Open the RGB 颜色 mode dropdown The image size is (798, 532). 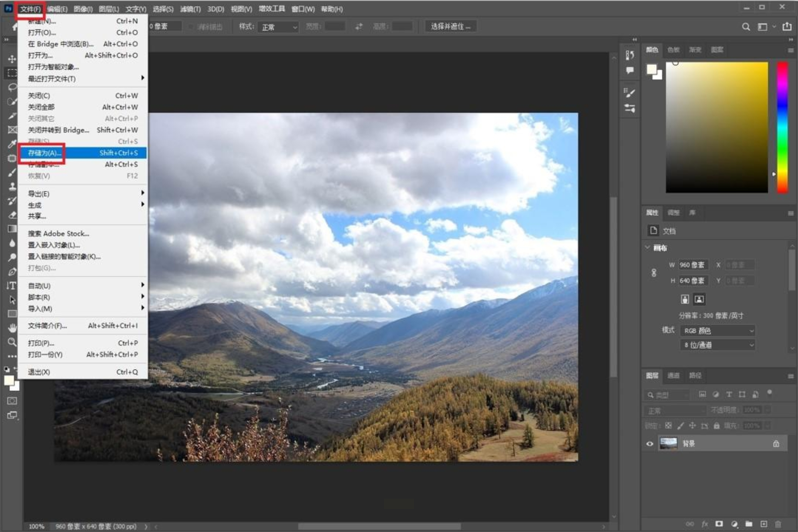(717, 331)
